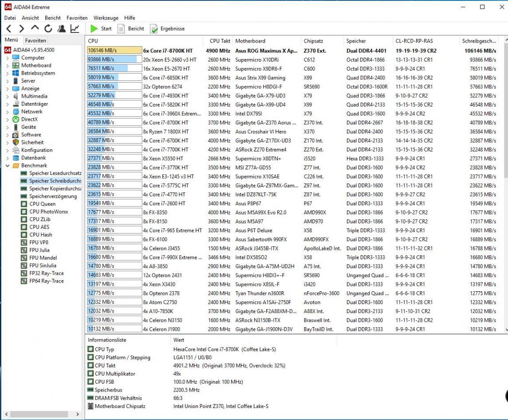Click the Sicherheit shield icon
508x420 pixels.
(16, 143)
